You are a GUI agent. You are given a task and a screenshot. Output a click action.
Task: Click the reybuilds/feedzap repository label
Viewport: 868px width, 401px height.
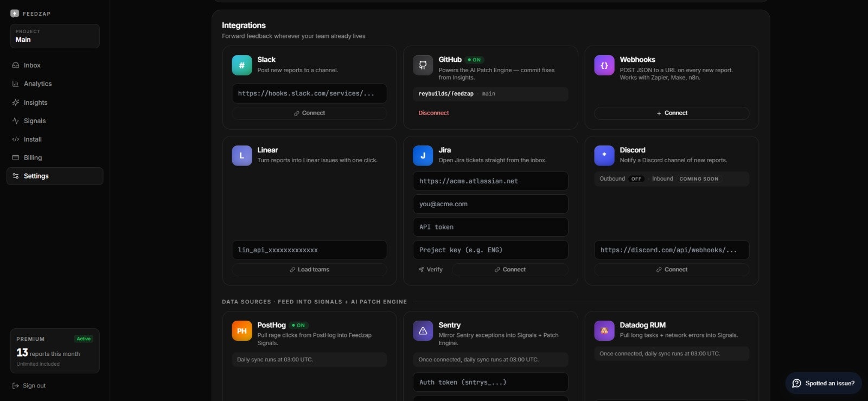tap(446, 94)
